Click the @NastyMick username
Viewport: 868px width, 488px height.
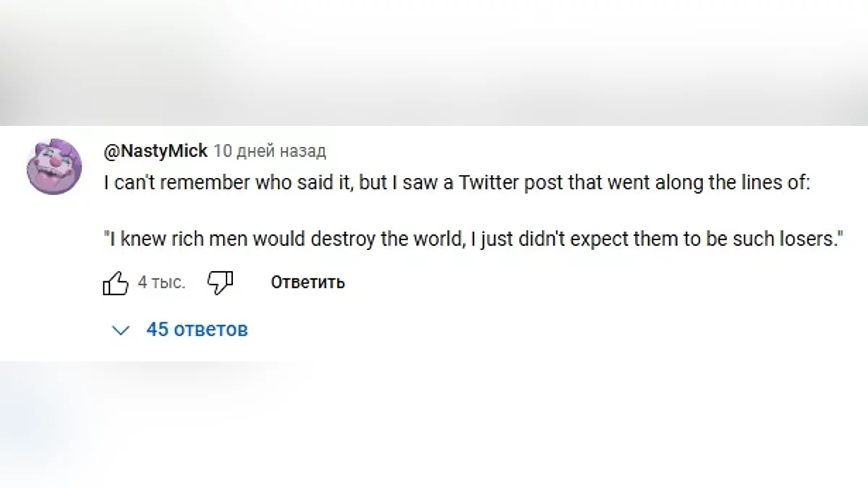point(156,151)
